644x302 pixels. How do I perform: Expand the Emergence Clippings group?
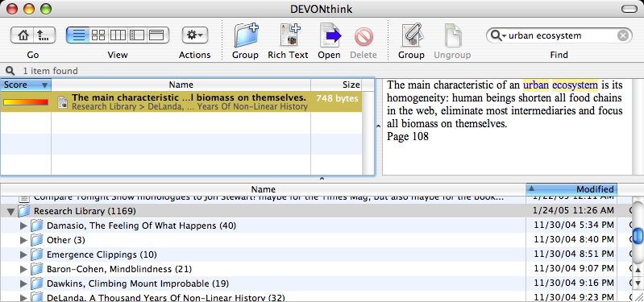(23, 254)
